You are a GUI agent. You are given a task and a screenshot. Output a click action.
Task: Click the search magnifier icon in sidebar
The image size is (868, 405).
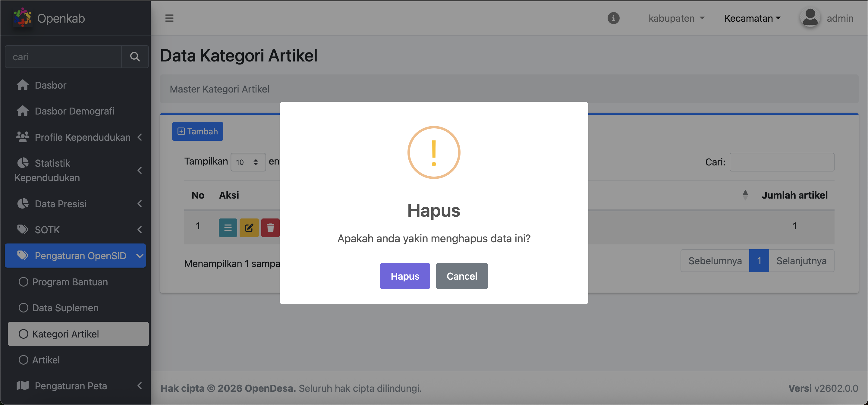pos(135,57)
